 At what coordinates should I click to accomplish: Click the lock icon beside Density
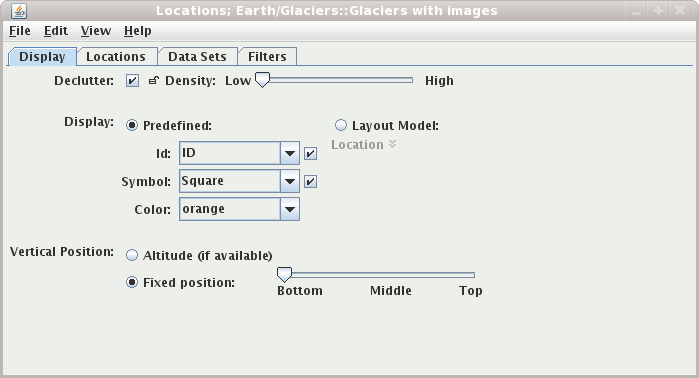click(154, 80)
